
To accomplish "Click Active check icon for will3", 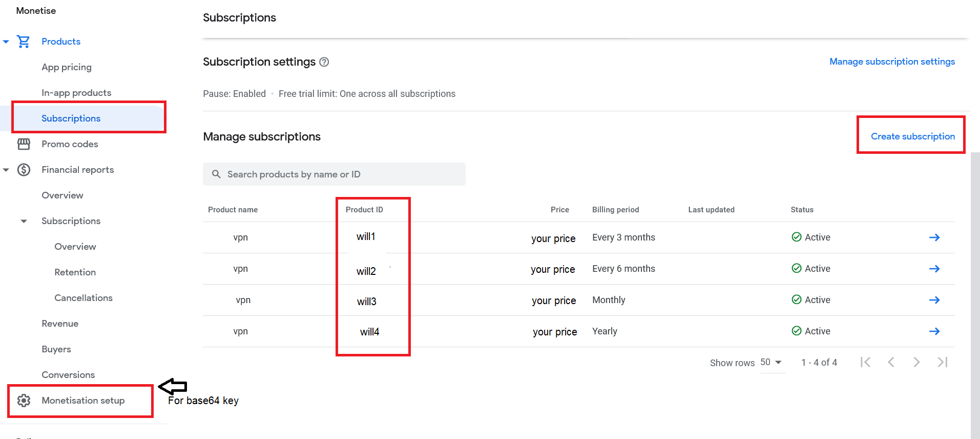I will pos(797,300).
